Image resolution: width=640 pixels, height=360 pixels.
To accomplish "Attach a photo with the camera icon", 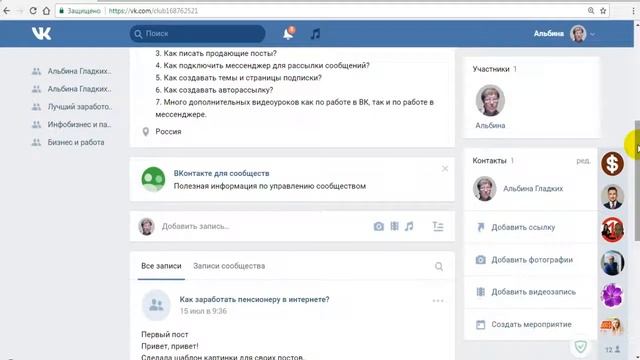I will click(x=379, y=226).
